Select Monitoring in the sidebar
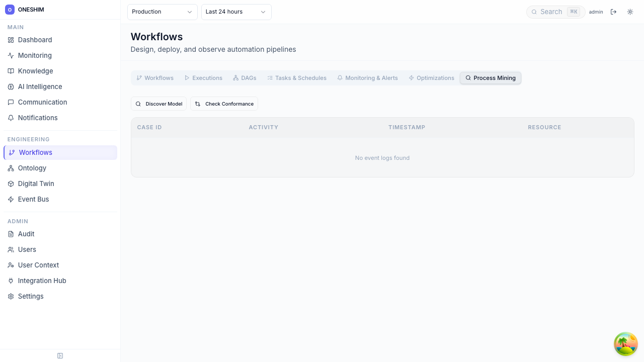Screen dimensions: 644x362 pos(34,55)
